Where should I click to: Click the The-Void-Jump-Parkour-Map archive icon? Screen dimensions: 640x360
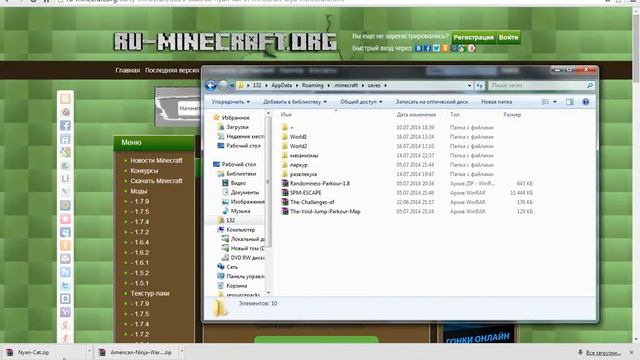285,211
